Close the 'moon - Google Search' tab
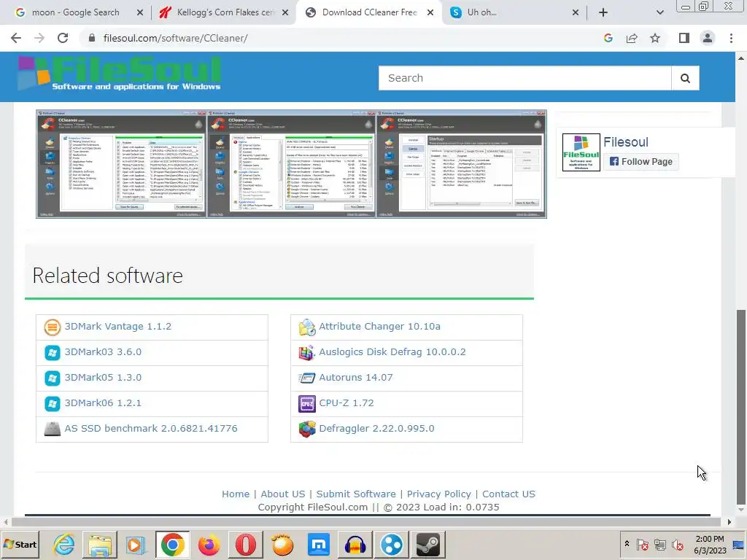Viewport: 747px width, 560px height. tap(140, 13)
